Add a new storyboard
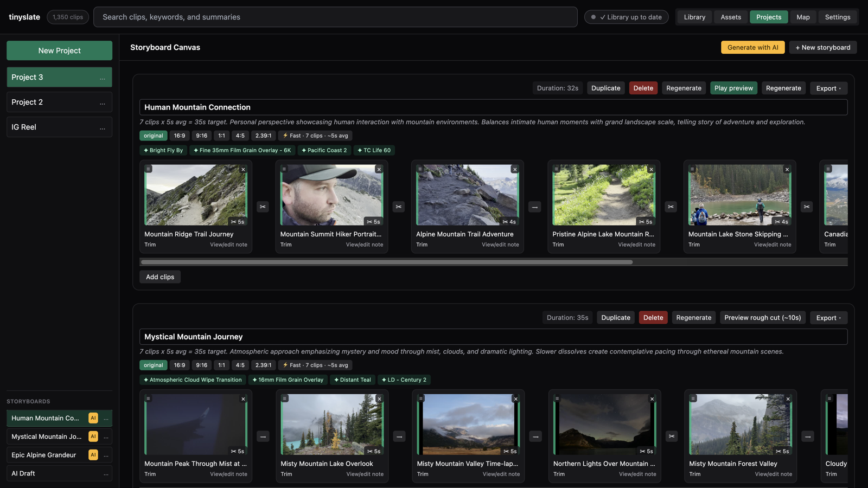Screen dimensions: 868x488 (x=823, y=47)
